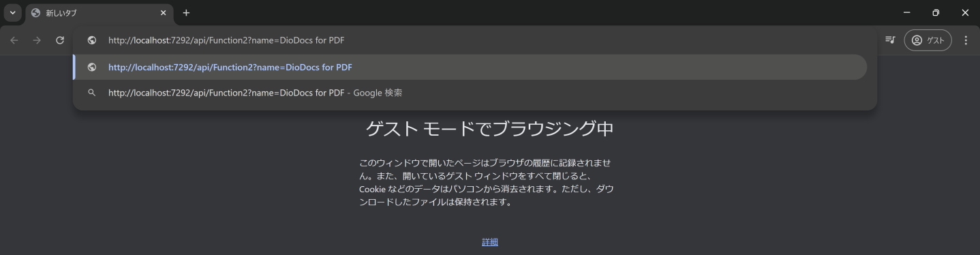The image size is (980, 255).
Task: Choose the Google 検索 suggestion row
Action: tap(470, 93)
